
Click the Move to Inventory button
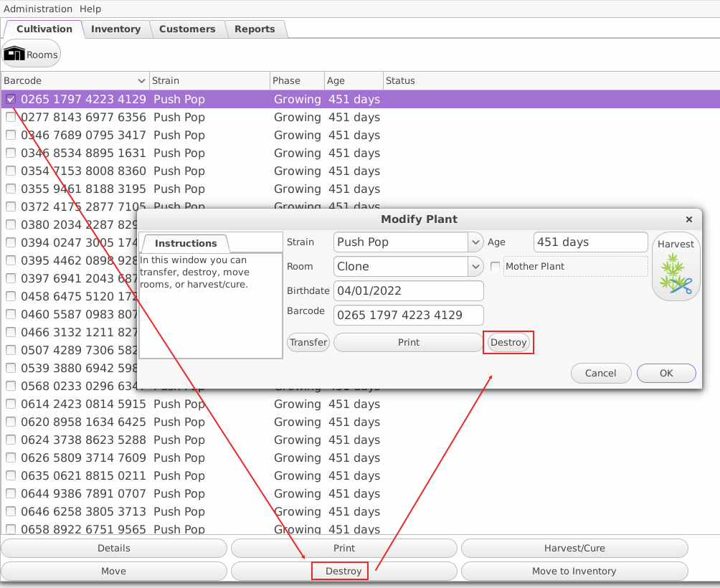(574, 572)
